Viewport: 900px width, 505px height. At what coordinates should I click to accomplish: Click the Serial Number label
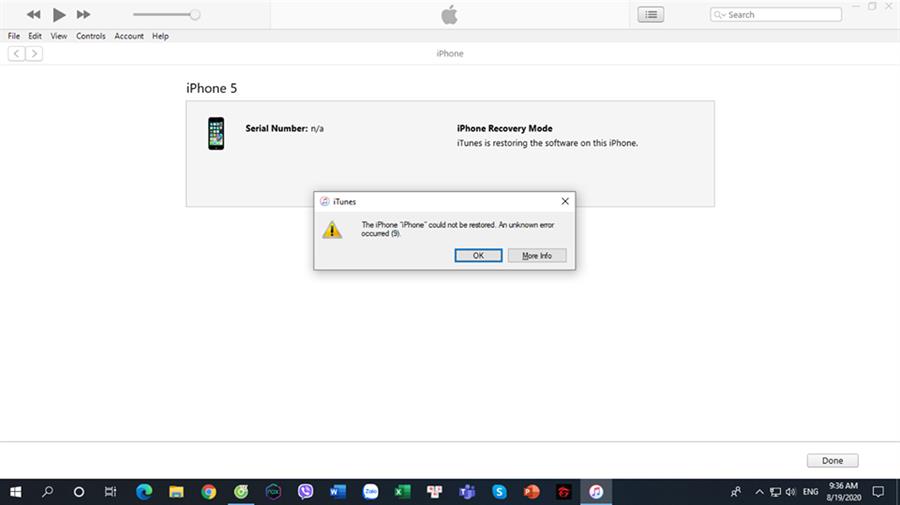(x=277, y=129)
